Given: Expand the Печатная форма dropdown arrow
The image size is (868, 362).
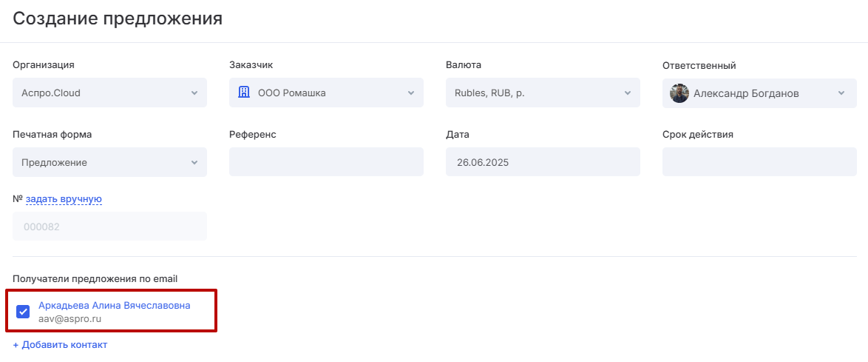Looking at the screenshot, I should coord(194,163).
